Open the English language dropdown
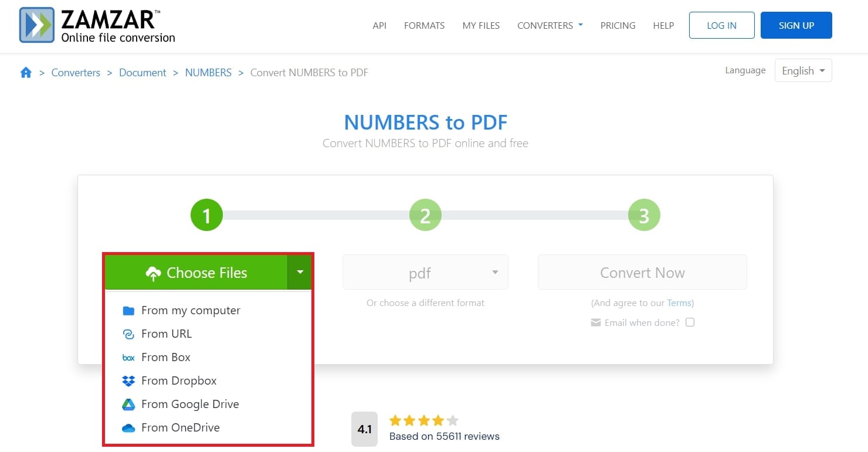The height and width of the screenshot is (452, 868). pos(803,70)
